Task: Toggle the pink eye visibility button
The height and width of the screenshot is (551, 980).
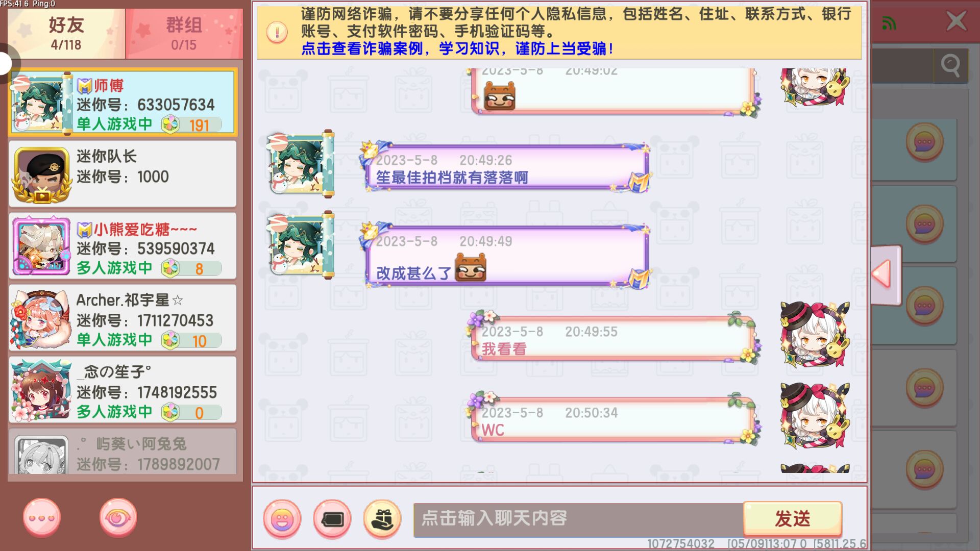Action: (x=118, y=518)
